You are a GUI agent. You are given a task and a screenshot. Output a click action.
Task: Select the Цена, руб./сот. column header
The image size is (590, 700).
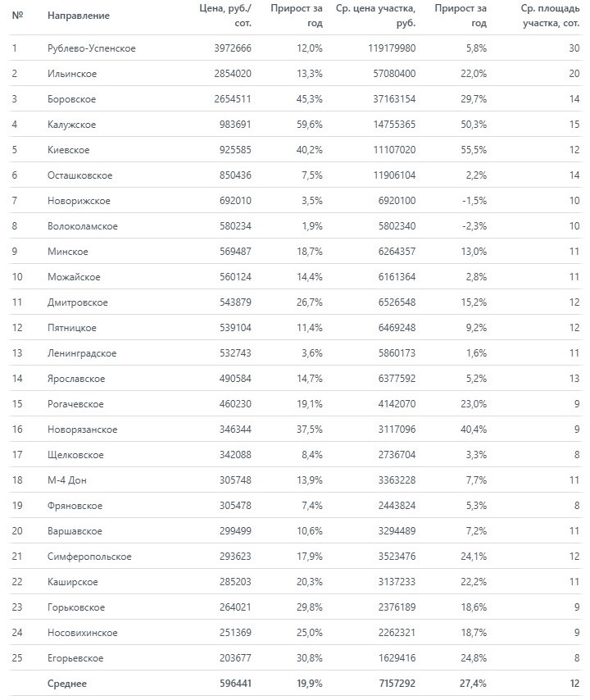pos(225,16)
